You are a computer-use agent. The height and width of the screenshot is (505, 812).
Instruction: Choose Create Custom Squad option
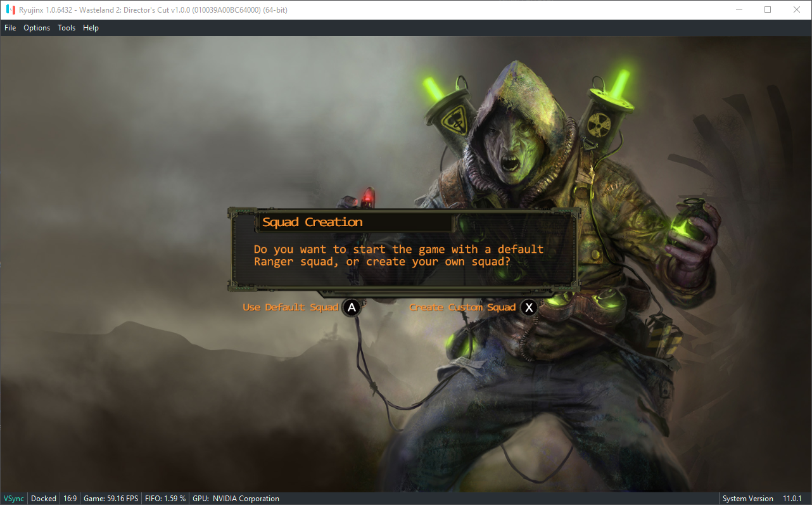tap(463, 308)
